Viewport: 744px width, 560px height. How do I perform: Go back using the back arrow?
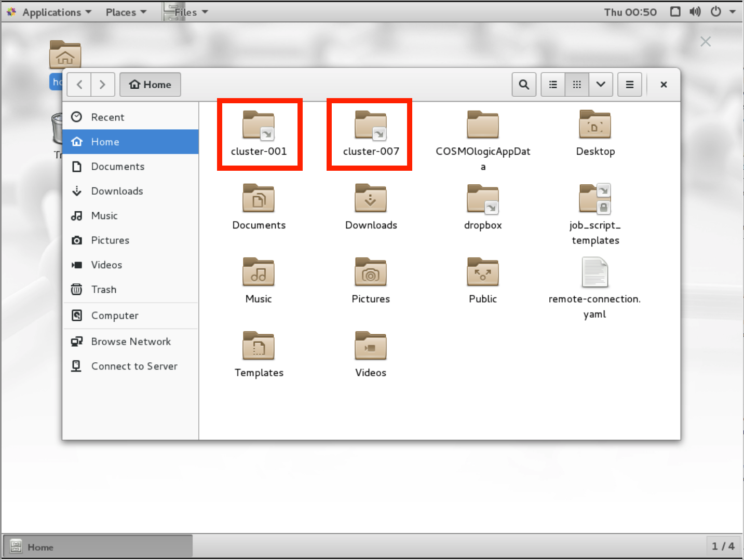(x=79, y=85)
